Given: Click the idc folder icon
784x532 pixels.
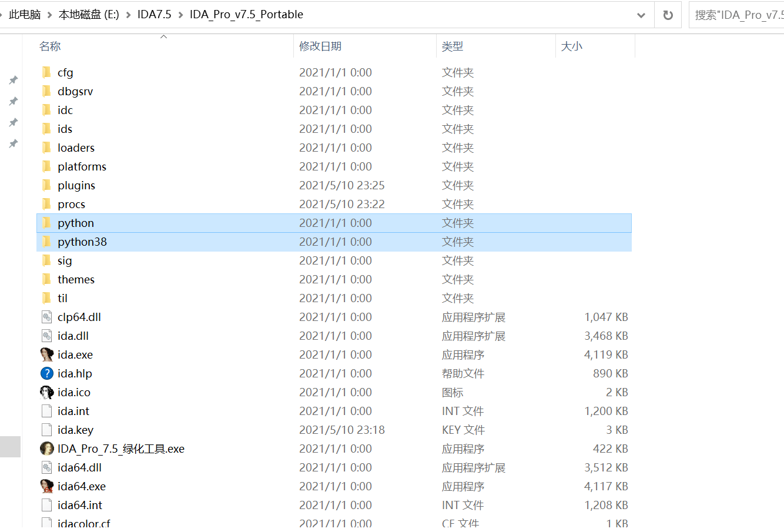Looking at the screenshot, I should coord(47,110).
